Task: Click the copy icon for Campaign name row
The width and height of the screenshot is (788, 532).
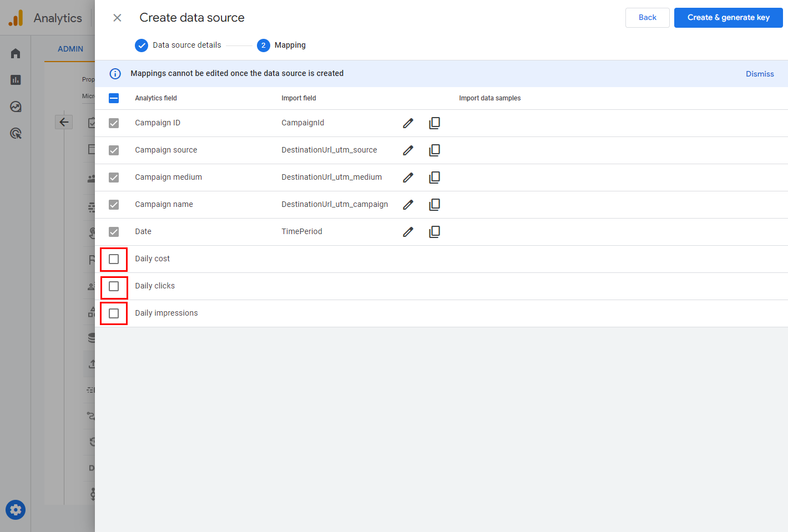Action: (x=435, y=205)
